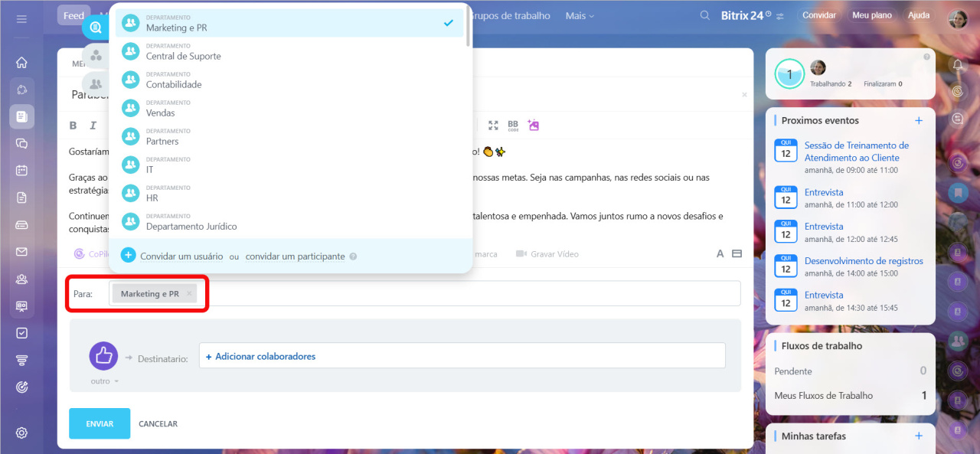The height and width of the screenshot is (454, 980).
Task: Open the Grupos de trabalho menu item
Action: tap(509, 15)
